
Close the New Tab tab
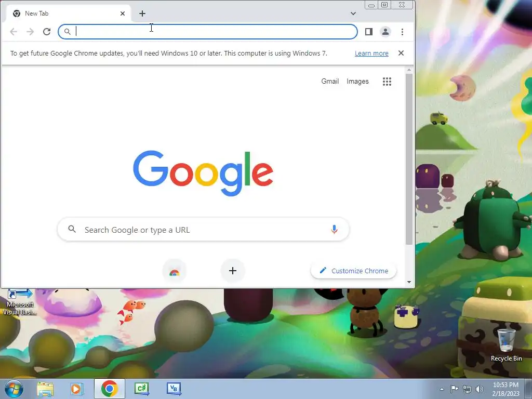(123, 14)
